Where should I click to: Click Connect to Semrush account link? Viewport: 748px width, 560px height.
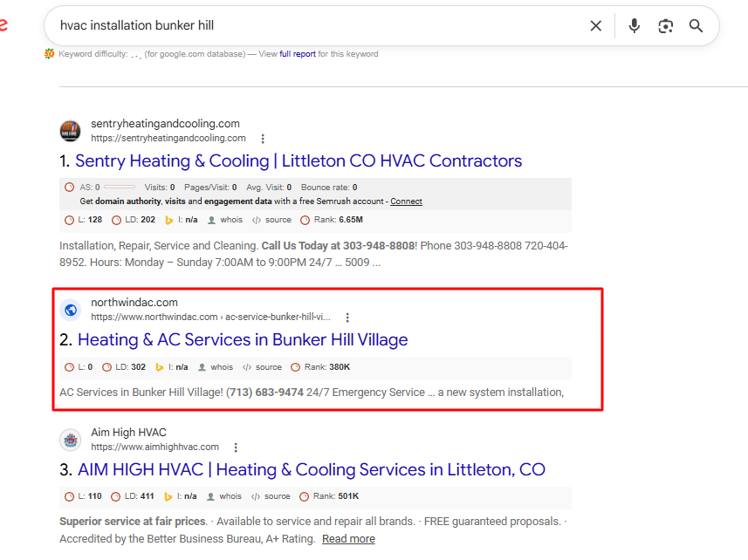point(406,201)
